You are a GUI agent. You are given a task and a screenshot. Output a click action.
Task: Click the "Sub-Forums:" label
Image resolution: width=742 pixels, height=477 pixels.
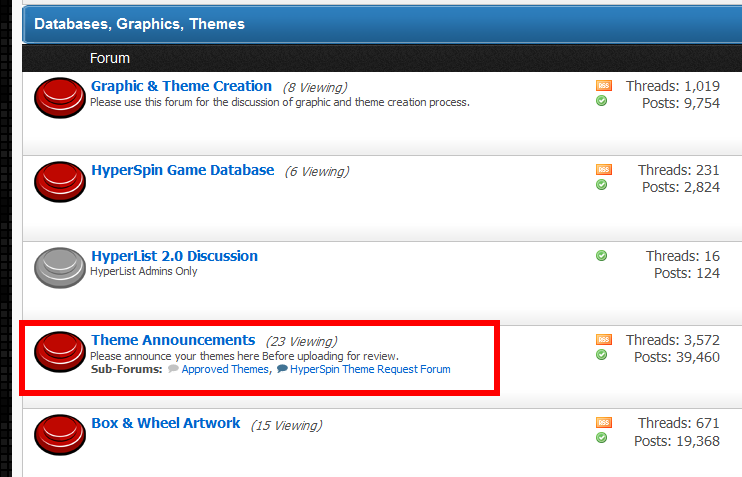[x=126, y=369]
